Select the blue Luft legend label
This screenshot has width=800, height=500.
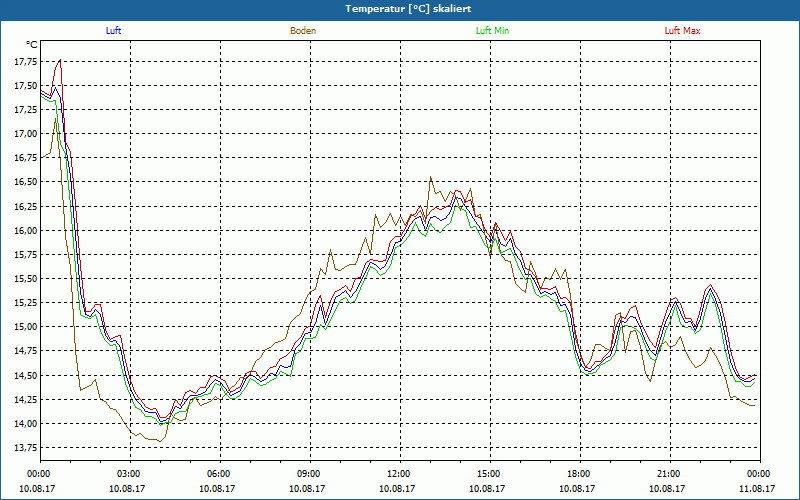point(113,31)
